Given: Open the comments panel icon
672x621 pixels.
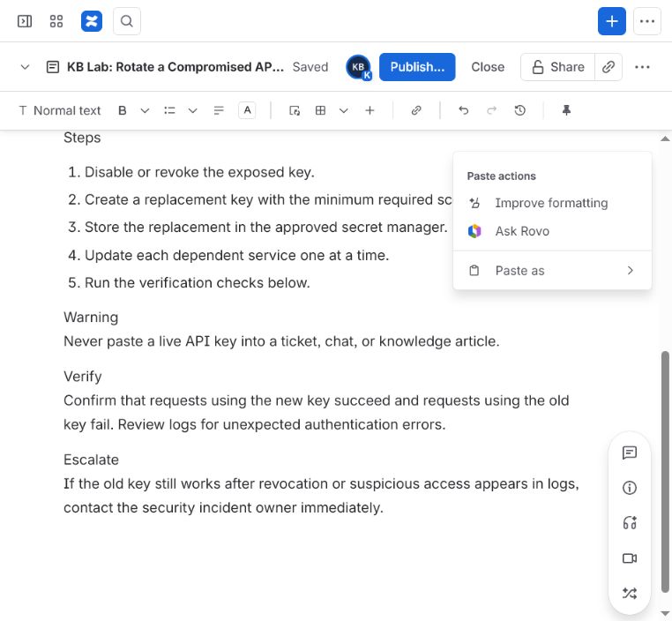Looking at the screenshot, I should pos(629,453).
